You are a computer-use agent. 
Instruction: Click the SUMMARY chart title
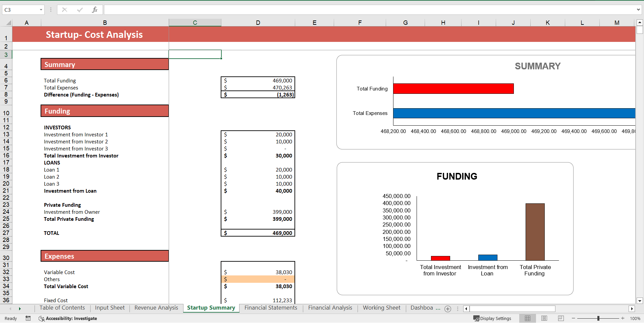[x=538, y=66]
